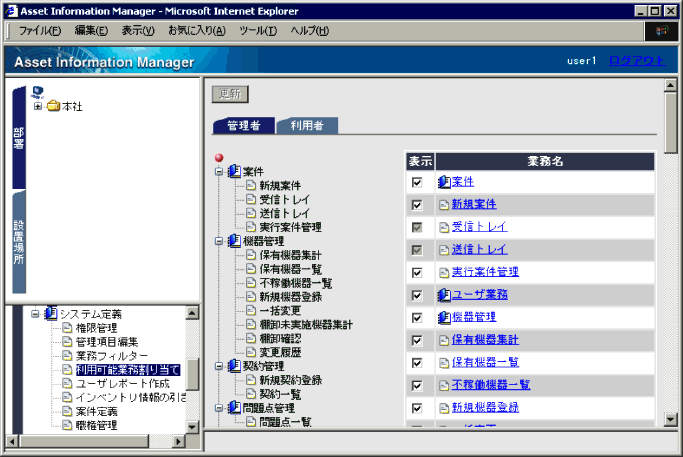Expand the 本社 folder node

click(38, 106)
